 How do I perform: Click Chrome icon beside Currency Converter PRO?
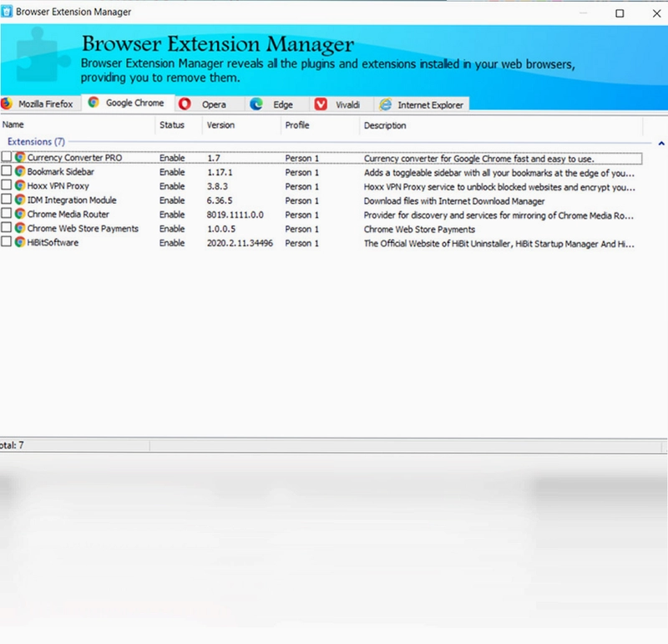click(x=19, y=157)
